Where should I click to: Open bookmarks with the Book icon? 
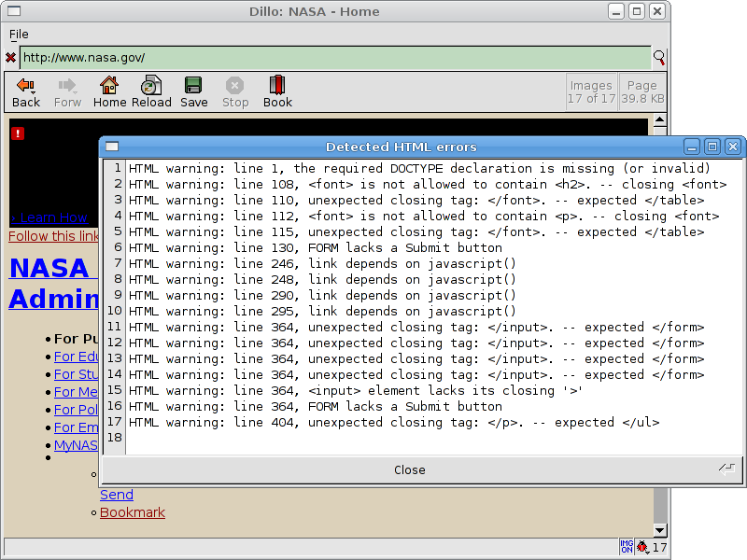pyautogui.click(x=277, y=92)
